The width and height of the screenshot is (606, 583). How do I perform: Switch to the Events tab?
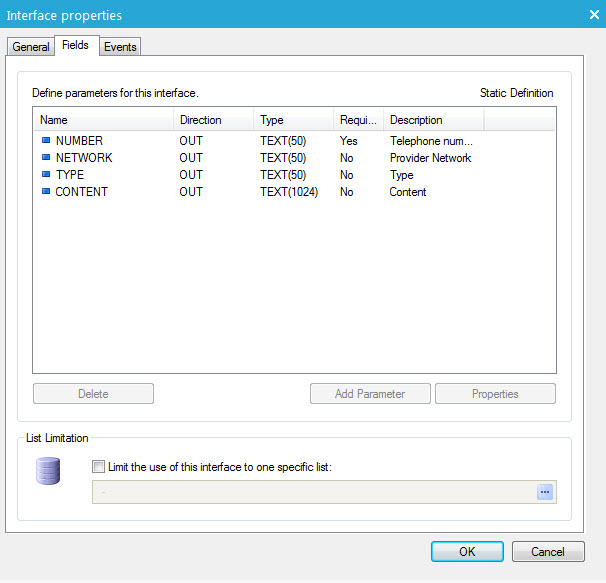point(120,47)
